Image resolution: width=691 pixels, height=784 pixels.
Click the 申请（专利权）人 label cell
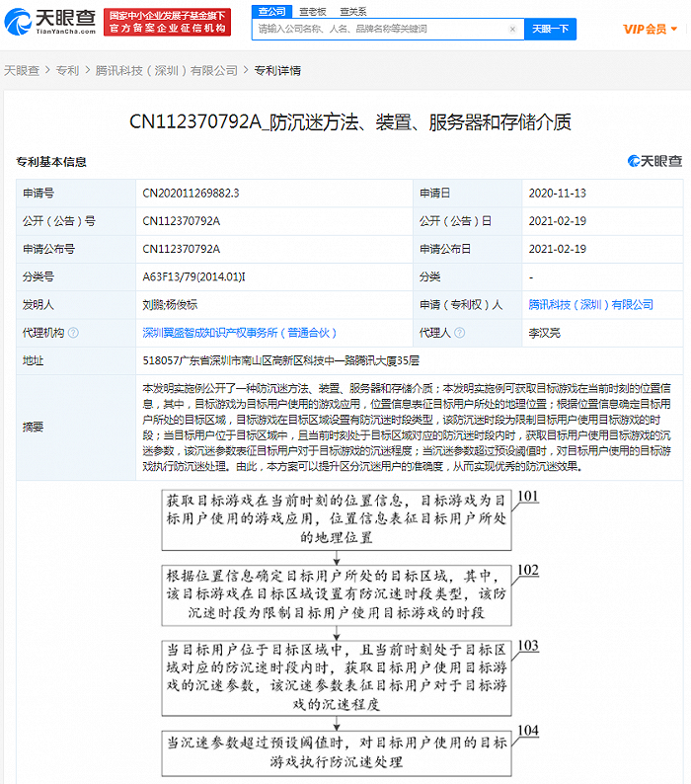(x=468, y=304)
